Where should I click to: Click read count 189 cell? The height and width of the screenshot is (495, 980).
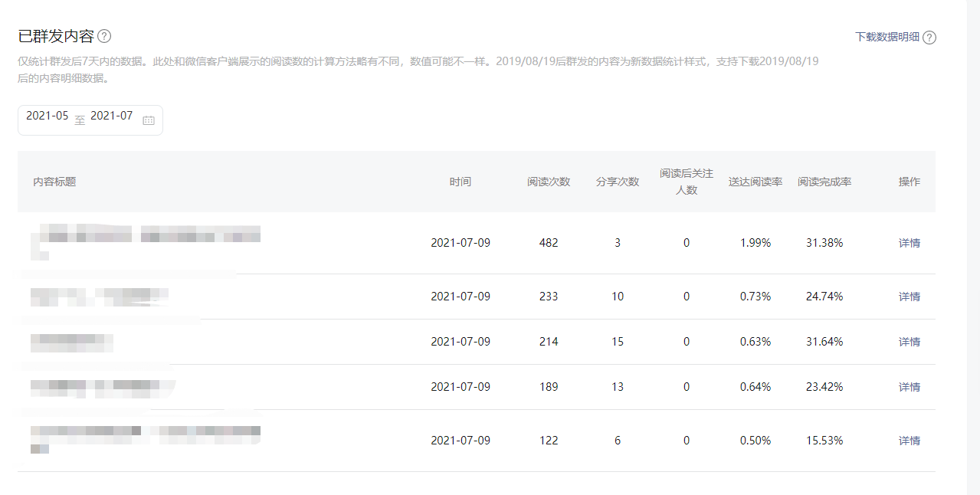click(x=549, y=387)
